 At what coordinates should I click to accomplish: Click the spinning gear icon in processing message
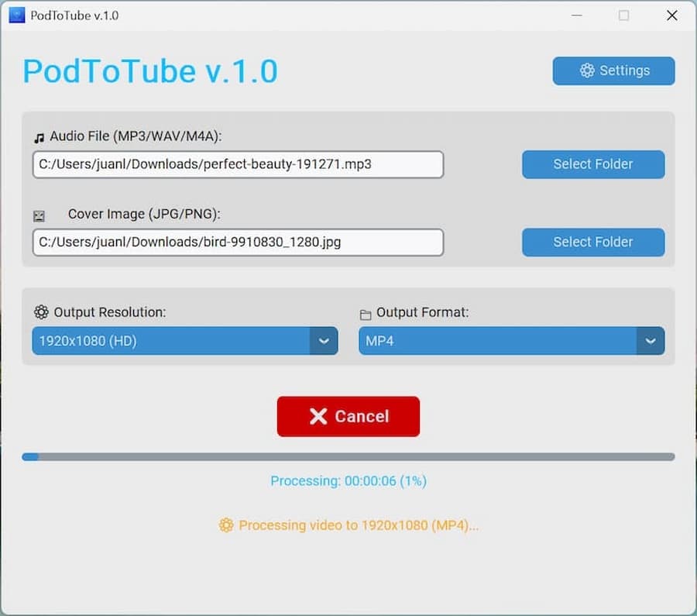225,525
